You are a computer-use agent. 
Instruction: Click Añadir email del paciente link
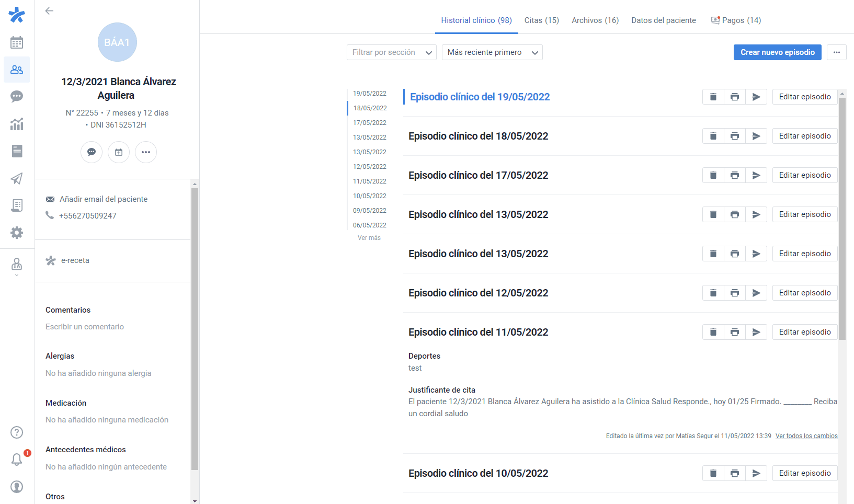(x=104, y=199)
